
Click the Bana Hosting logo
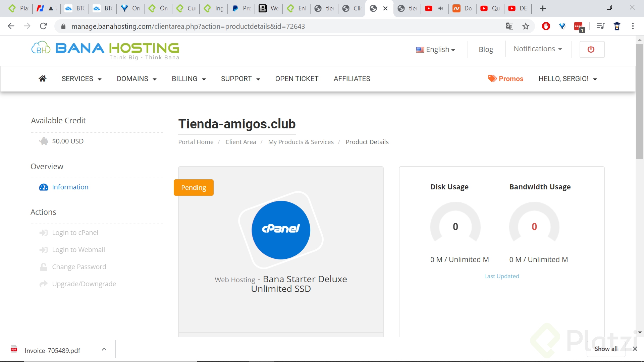click(105, 50)
